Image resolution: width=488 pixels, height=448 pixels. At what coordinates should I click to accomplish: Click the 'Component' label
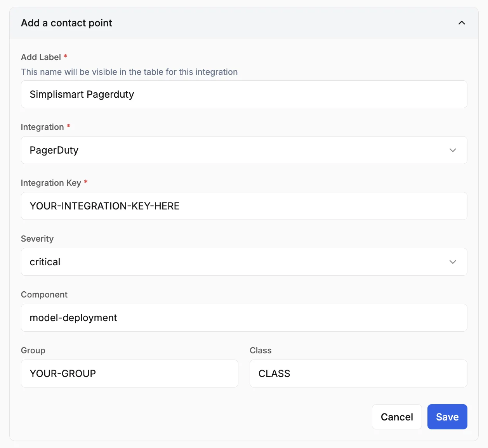coord(44,294)
